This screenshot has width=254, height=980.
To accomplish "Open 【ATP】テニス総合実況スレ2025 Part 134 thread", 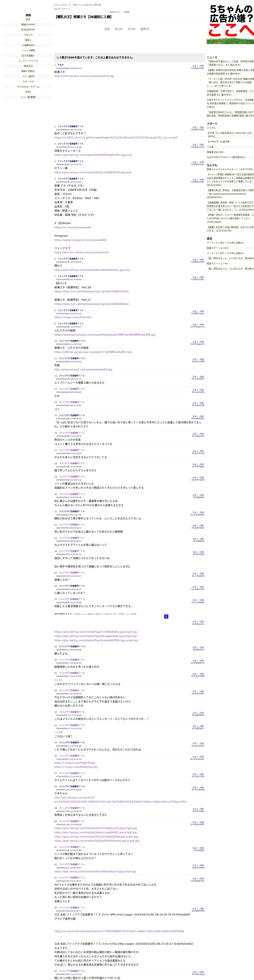I will (229, 135).
